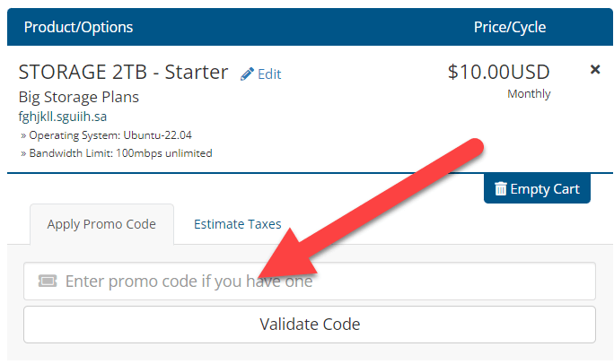Click the ticket icon in promo field

tap(48, 282)
